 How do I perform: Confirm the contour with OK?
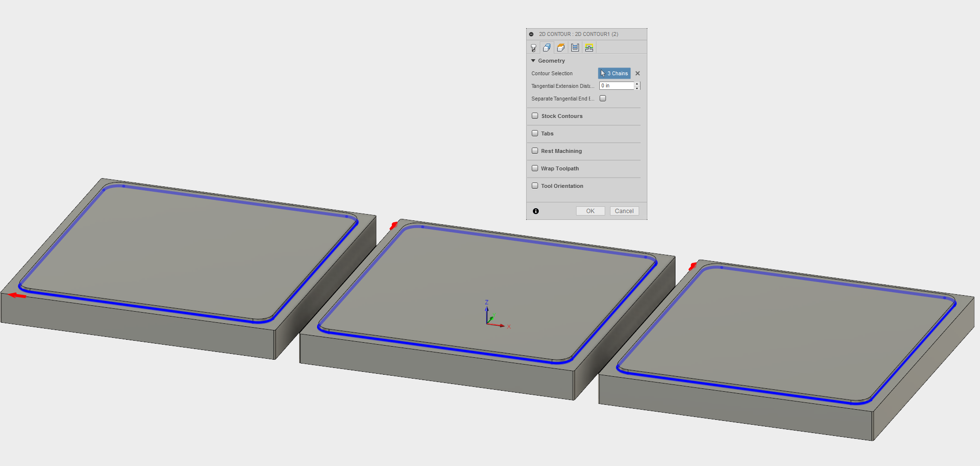click(x=590, y=211)
